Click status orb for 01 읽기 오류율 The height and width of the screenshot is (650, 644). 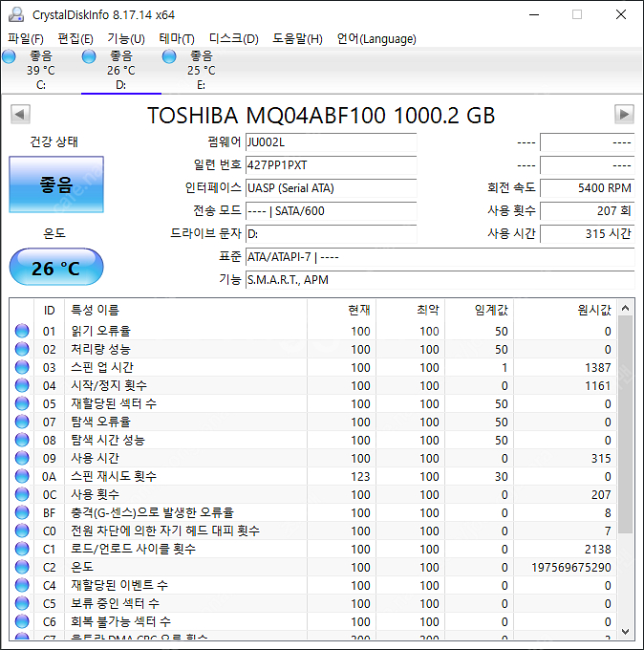coord(22,331)
